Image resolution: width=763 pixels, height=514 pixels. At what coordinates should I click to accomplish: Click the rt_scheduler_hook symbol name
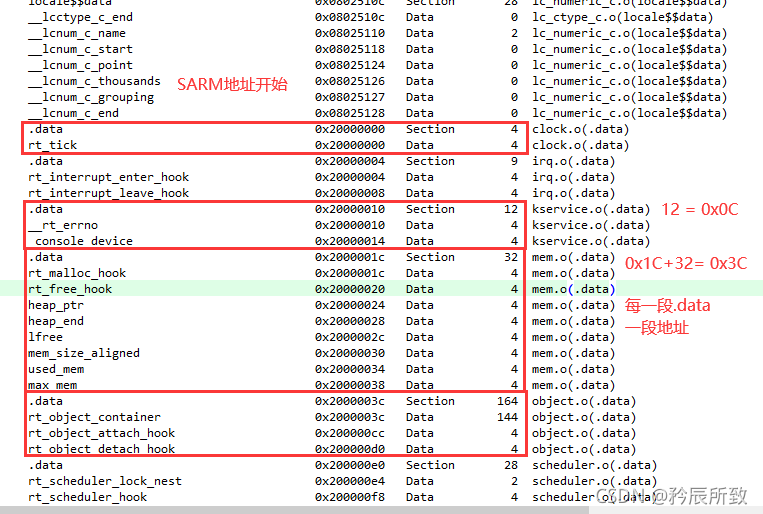click(x=88, y=497)
